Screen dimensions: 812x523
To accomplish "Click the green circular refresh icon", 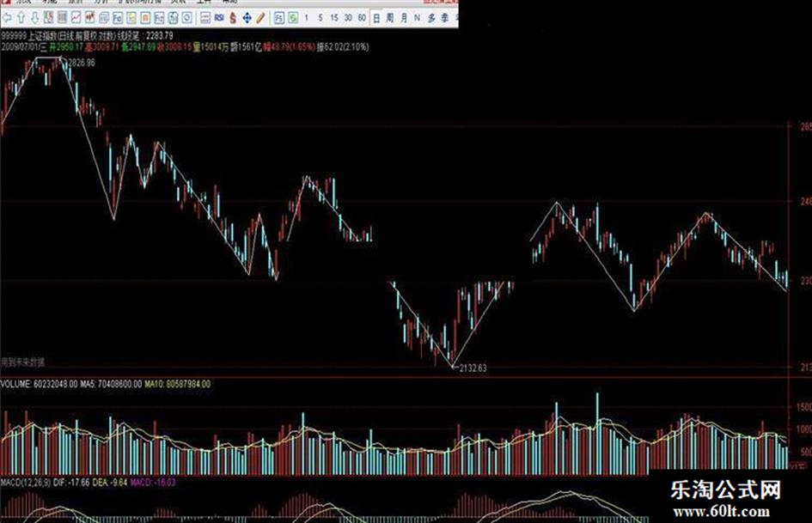I will (x=293, y=18).
